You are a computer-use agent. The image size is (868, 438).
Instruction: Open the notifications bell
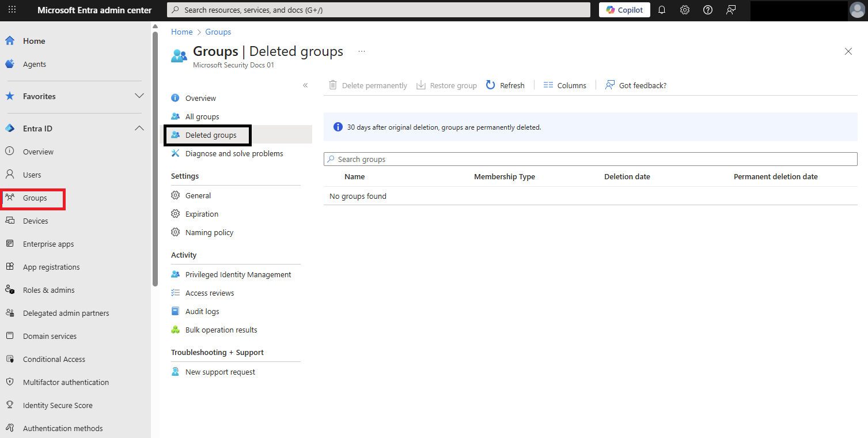[661, 10]
